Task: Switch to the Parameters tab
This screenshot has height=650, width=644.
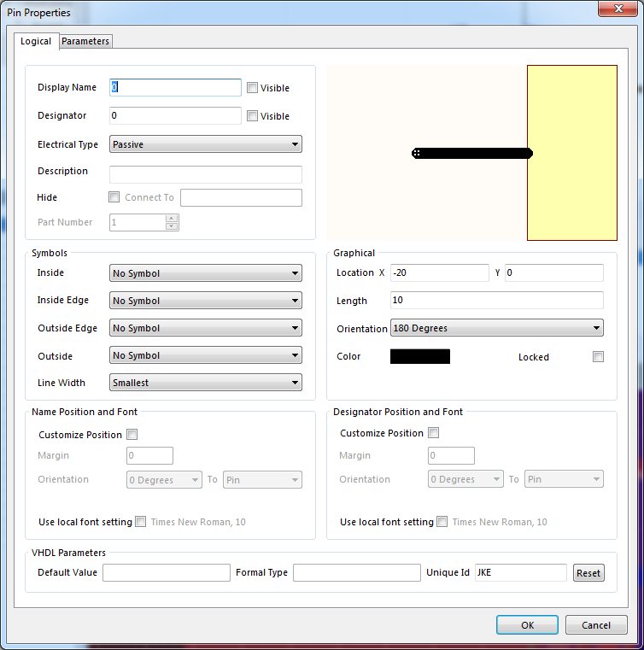Action: (x=85, y=41)
